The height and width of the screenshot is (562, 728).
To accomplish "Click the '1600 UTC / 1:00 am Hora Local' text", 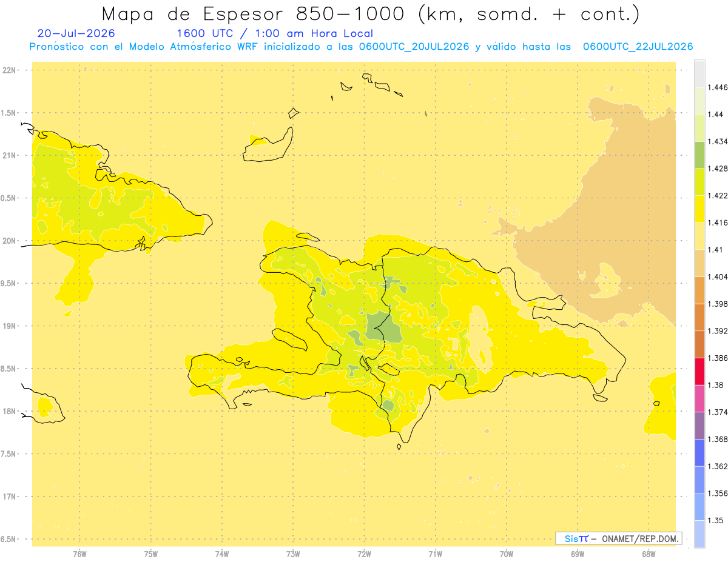I will pyautogui.click(x=275, y=34).
